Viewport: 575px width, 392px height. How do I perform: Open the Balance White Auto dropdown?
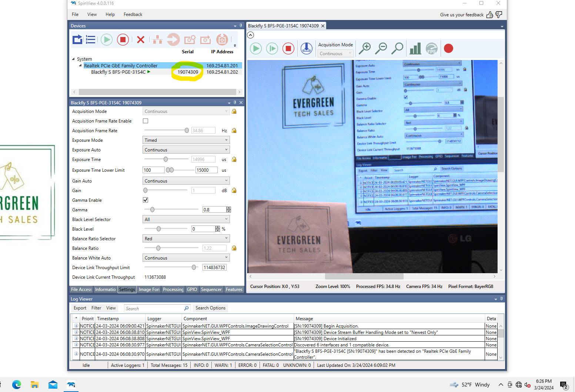pyautogui.click(x=186, y=258)
